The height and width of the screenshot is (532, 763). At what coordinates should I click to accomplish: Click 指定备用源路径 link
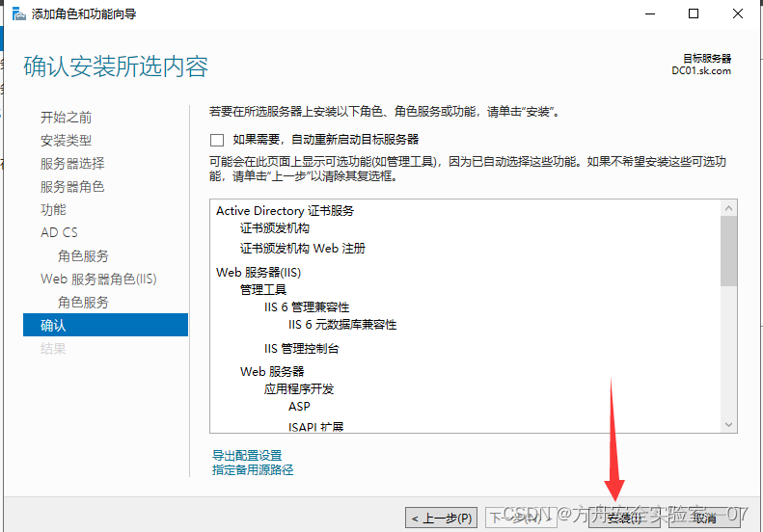click(x=253, y=469)
